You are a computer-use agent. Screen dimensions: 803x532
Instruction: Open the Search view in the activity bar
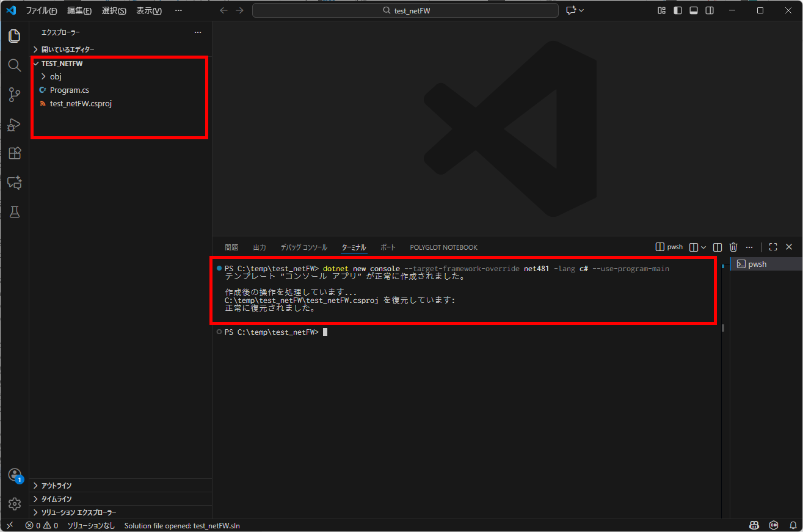click(x=14, y=65)
